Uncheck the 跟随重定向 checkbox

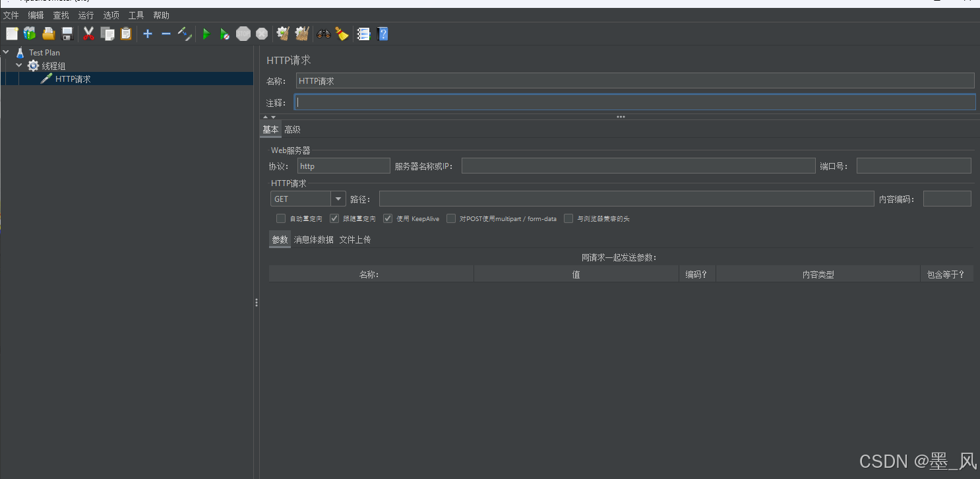click(334, 218)
